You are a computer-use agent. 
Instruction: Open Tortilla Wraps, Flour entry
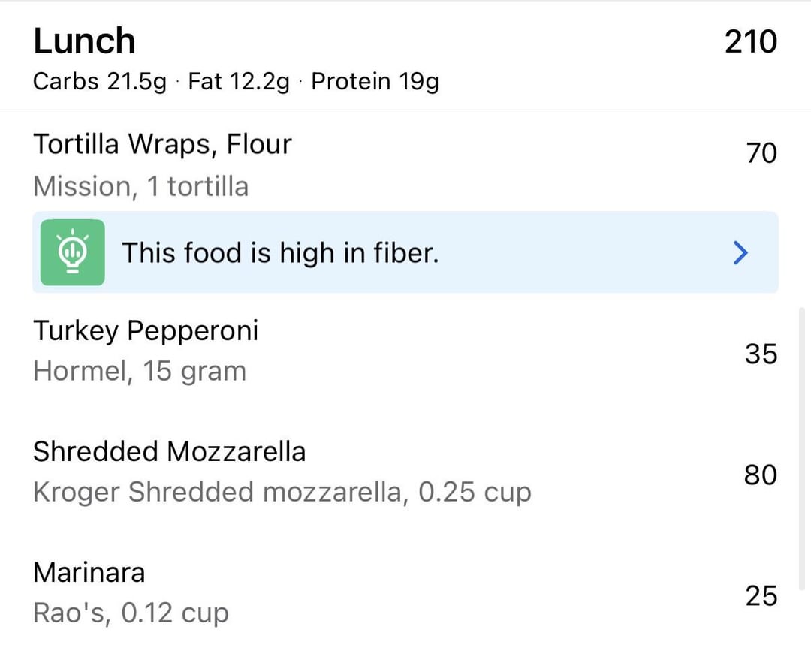(405, 165)
